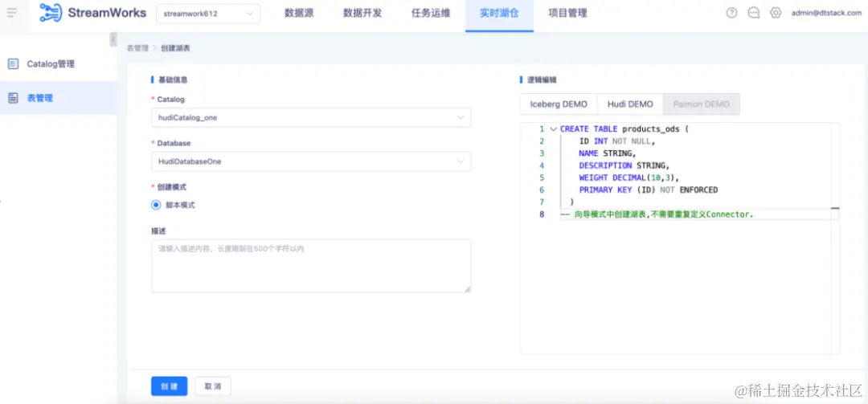The image size is (868, 404).
Task: Open the message chat icon
Action: [753, 14]
